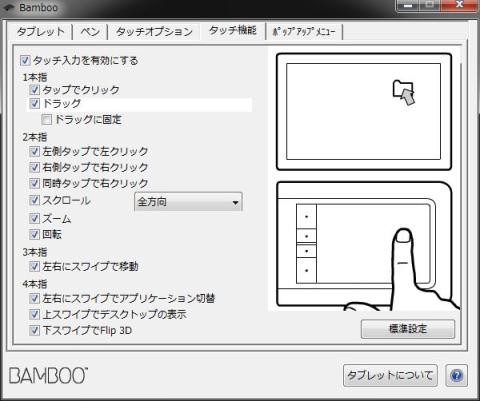Switch to the タブレット tab
This screenshot has width=480, height=401.
point(41,32)
